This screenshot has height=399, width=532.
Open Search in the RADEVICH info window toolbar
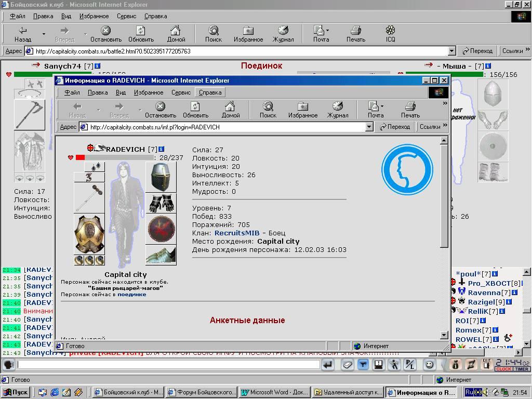[268, 110]
